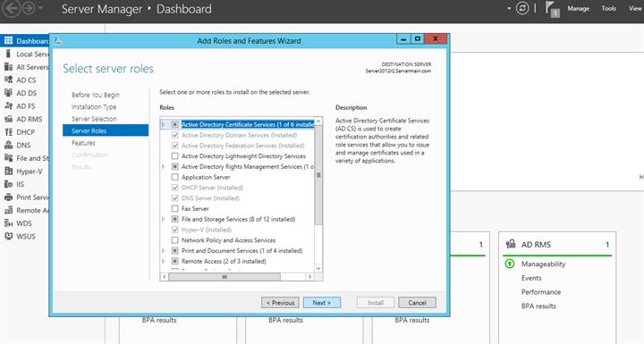Refresh the Server Manager dashboard

522,9
